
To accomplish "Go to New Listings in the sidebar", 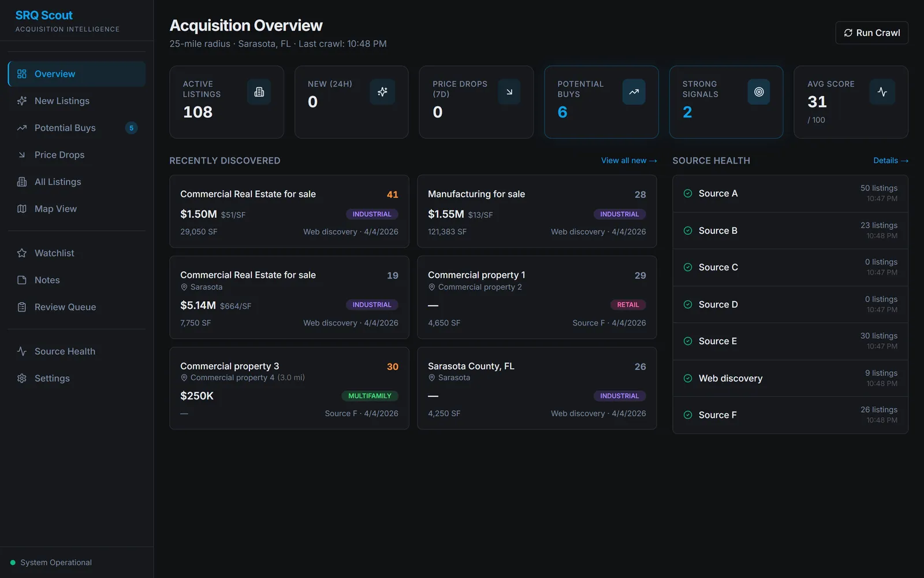I will 77,101.
